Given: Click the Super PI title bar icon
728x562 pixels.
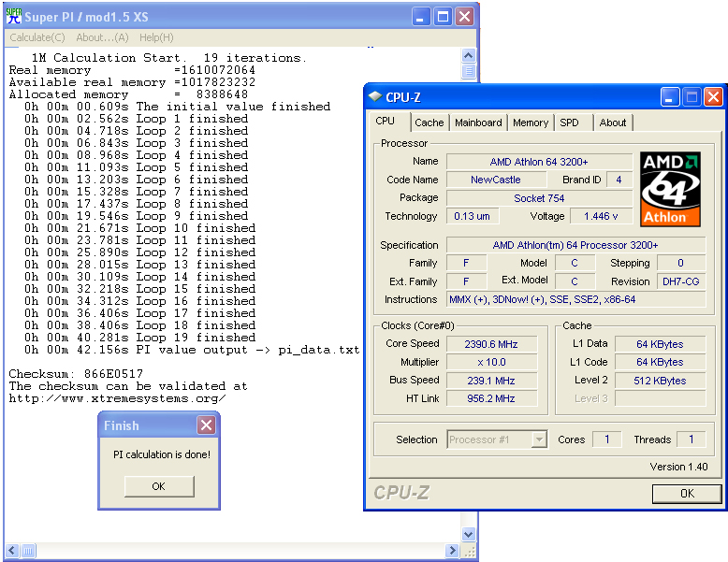Looking at the screenshot, I should (x=14, y=17).
